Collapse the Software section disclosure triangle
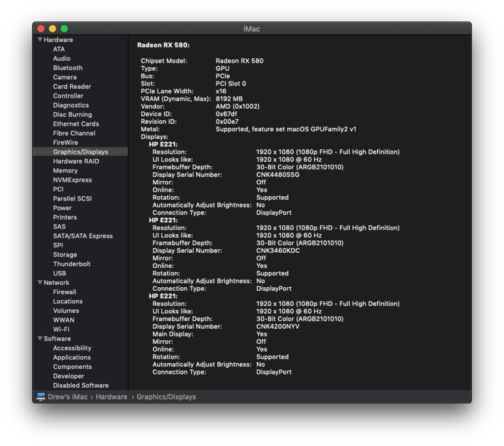 coord(40,339)
